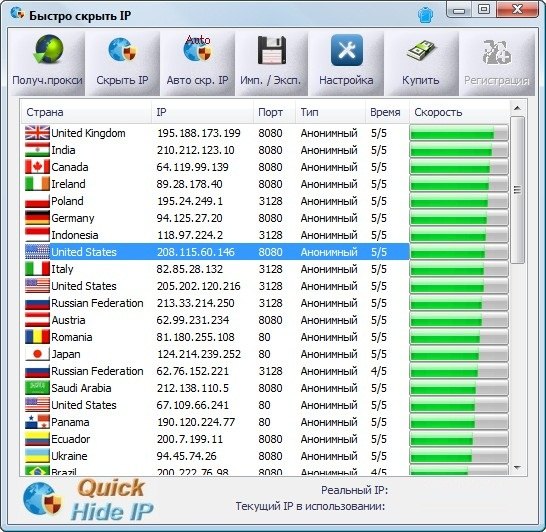Click the blue shirt skin icon in title bar

[x=425, y=15]
